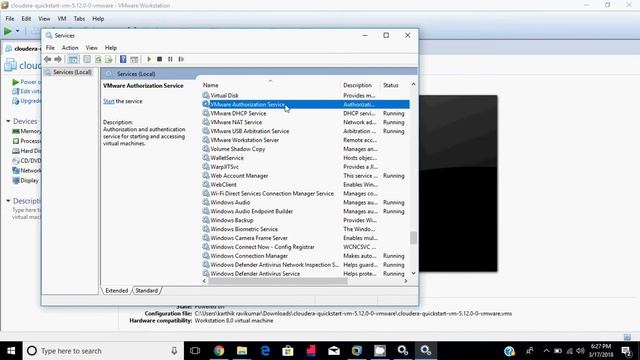Click the taskbar search box
This screenshot has height=360, width=640.
(103, 351)
